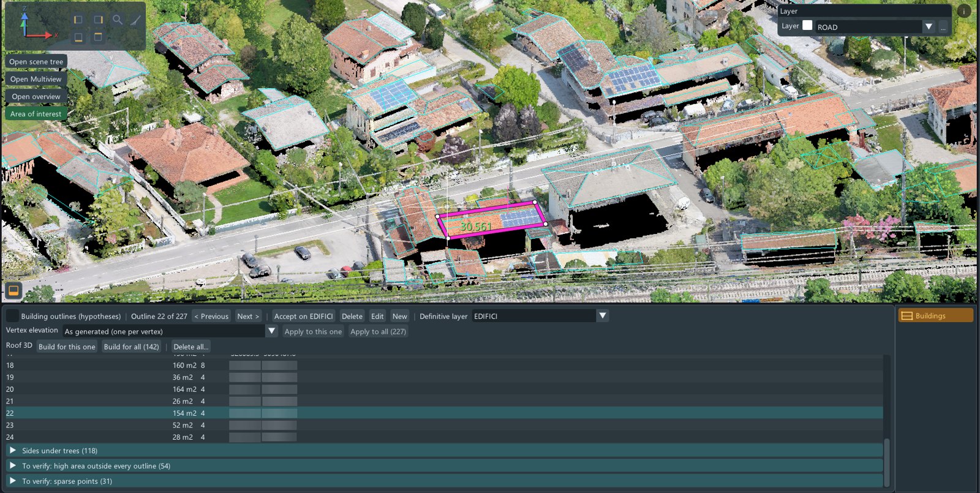Open the Vertex elevation dropdown arrow

coord(272,331)
